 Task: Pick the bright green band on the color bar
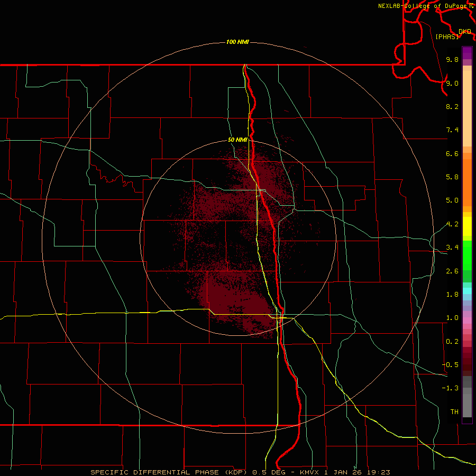(x=467, y=255)
